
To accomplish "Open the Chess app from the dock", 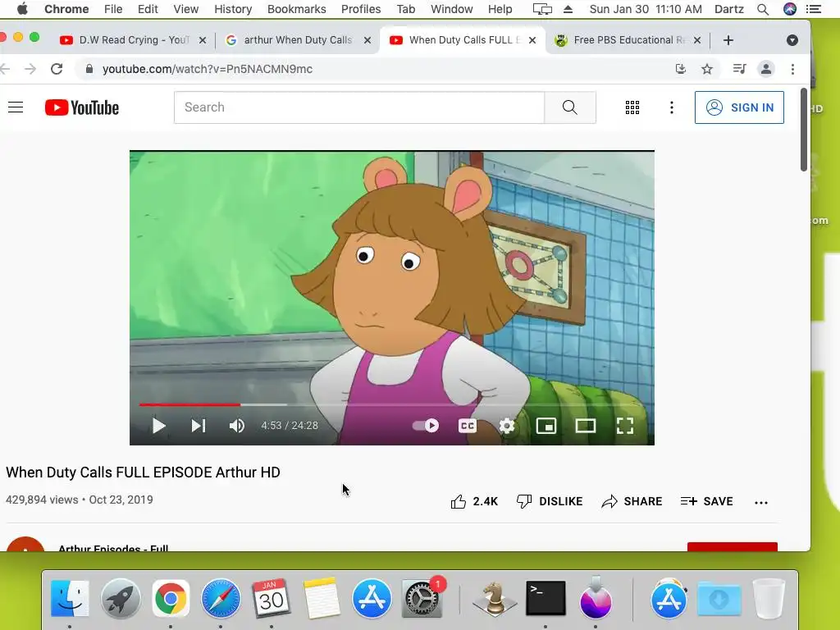I will (x=494, y=598).
